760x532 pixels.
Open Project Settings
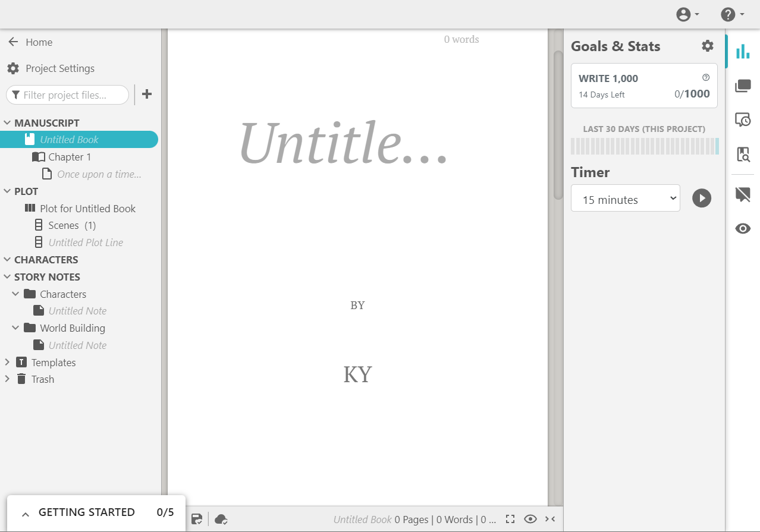[x=51, y=68]
